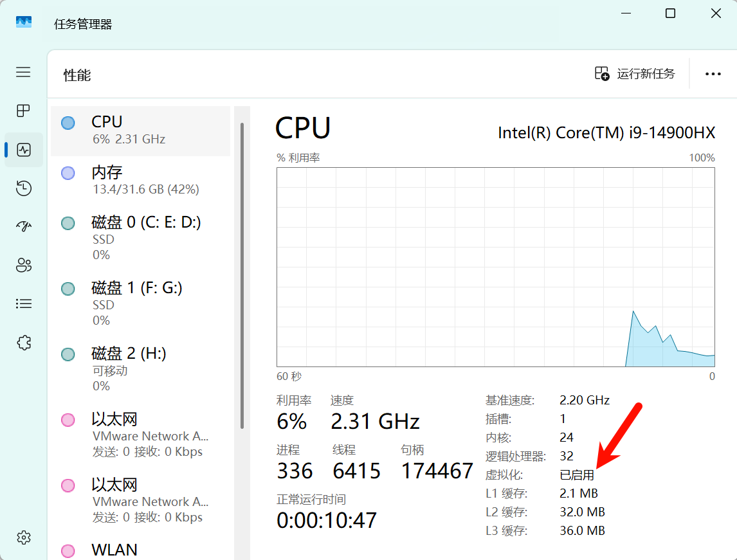
Task: Select the 内存 memory item
Action: 140,180
